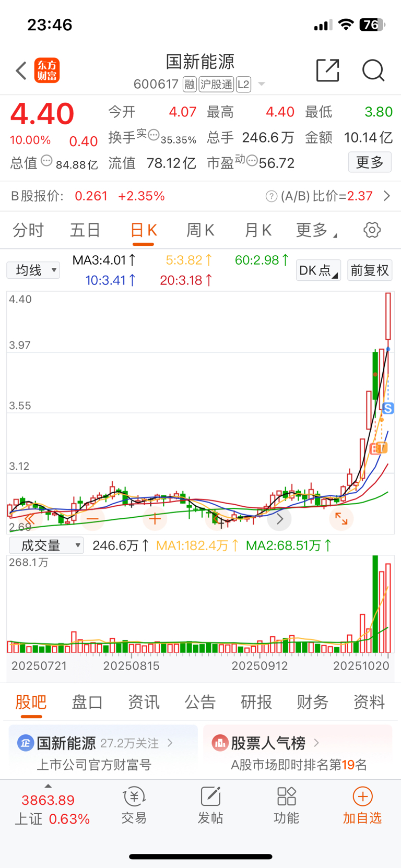
Task: Tap the info icon beside 总值
Action: (46, 161)
